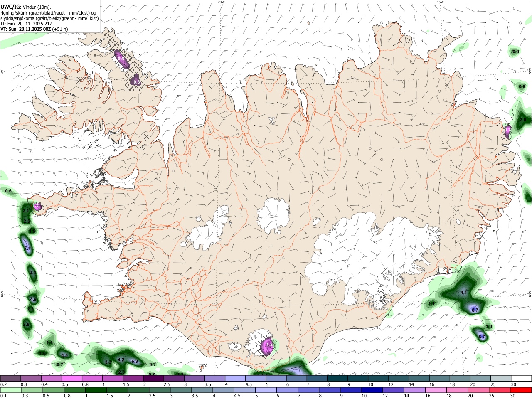Select the bright red bottom-row swatch labelled 30
The image size is (532, 399).
click(520, 390)
